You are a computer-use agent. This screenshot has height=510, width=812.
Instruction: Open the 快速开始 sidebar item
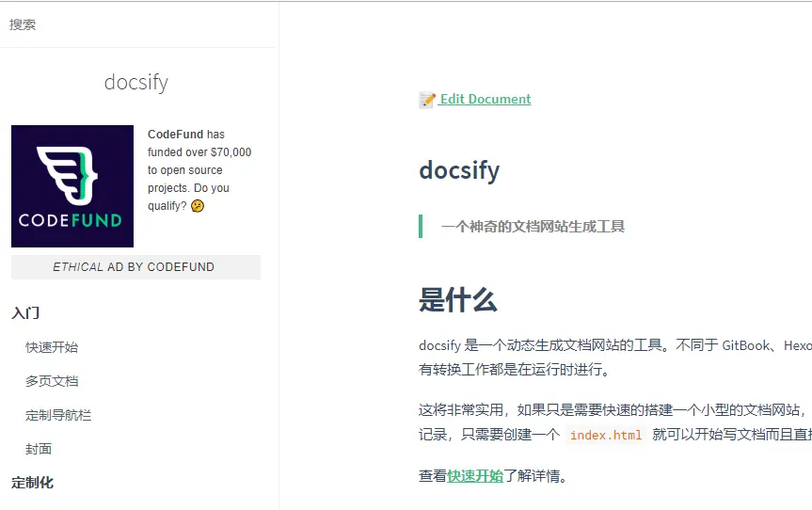tap(52, 347)
